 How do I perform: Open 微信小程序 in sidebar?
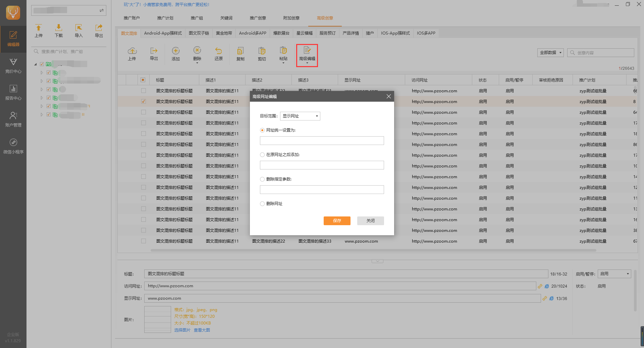(13, 146)
